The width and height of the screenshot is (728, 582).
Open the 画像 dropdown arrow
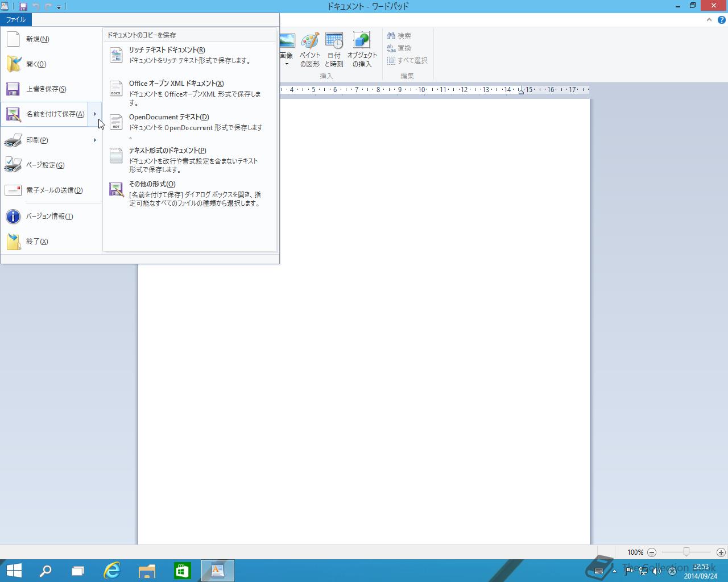tap(287, 64)
